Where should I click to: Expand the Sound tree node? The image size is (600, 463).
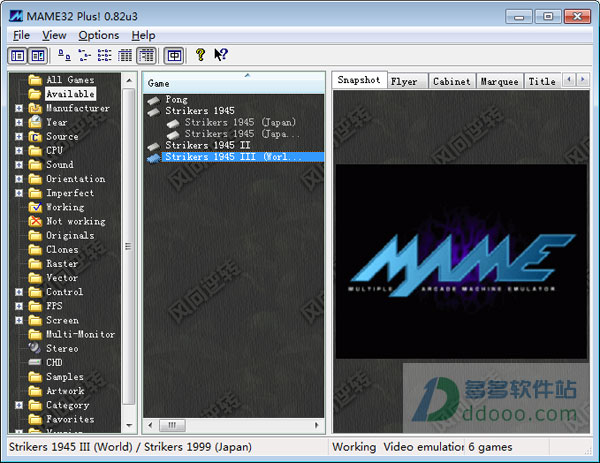19,165
